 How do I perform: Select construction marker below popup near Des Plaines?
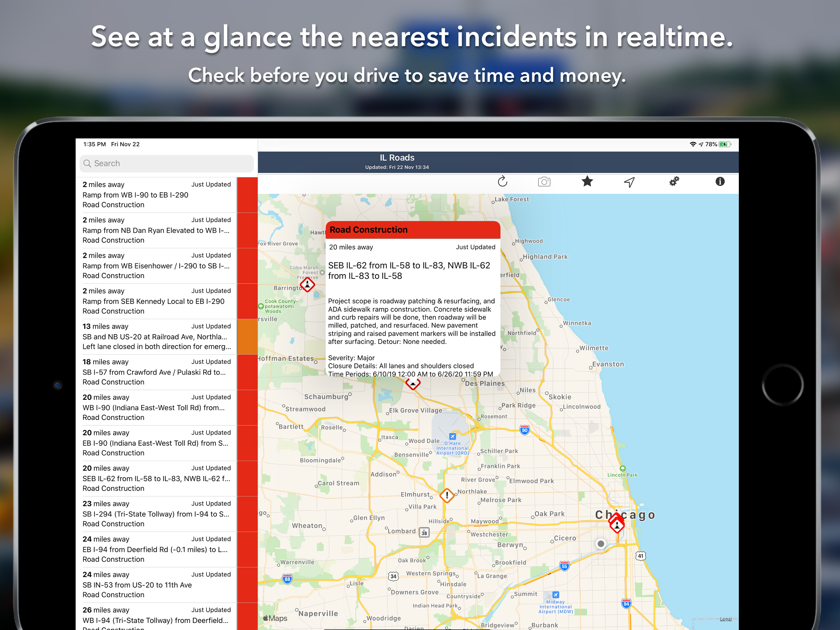pyautogui.click(x=413, y=383)
